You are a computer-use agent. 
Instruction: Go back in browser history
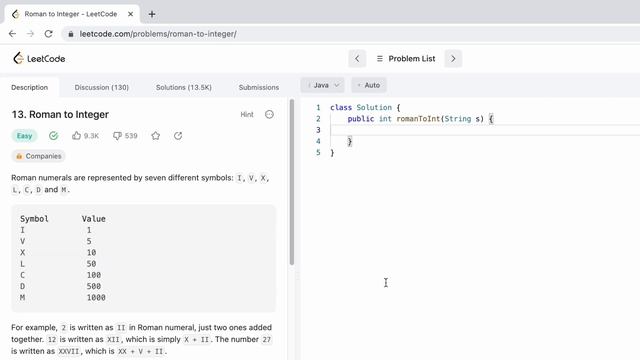(12, 34)
